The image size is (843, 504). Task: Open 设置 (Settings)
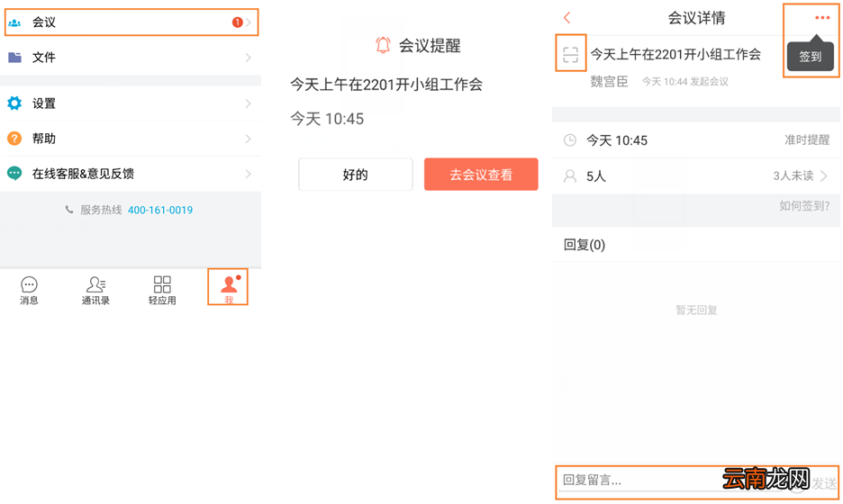click(131, 103)
